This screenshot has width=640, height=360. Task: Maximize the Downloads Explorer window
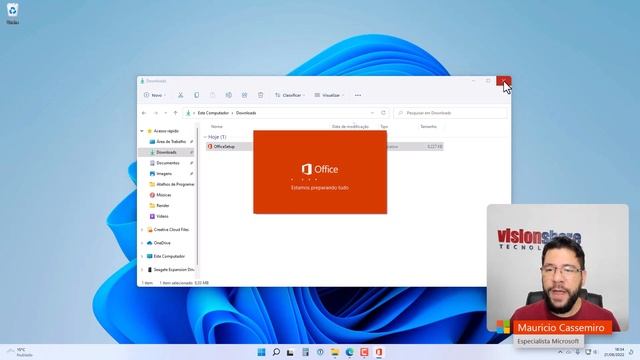click(488, 81)
